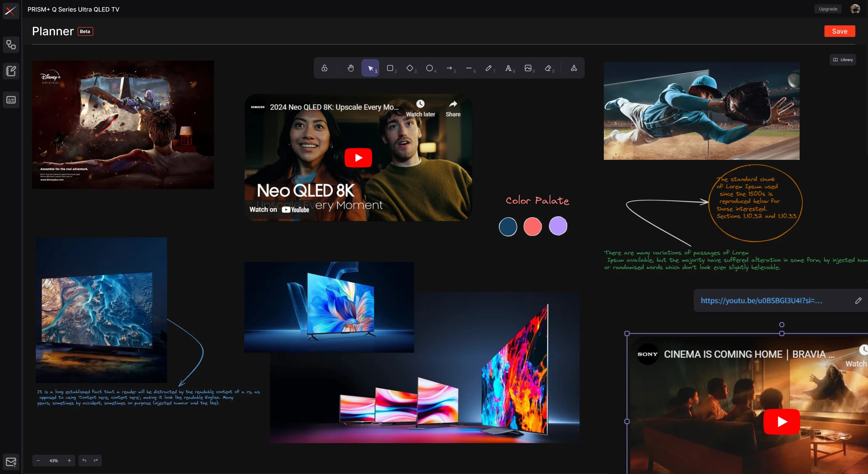Select the Hand pan tool

pos(350,68)
